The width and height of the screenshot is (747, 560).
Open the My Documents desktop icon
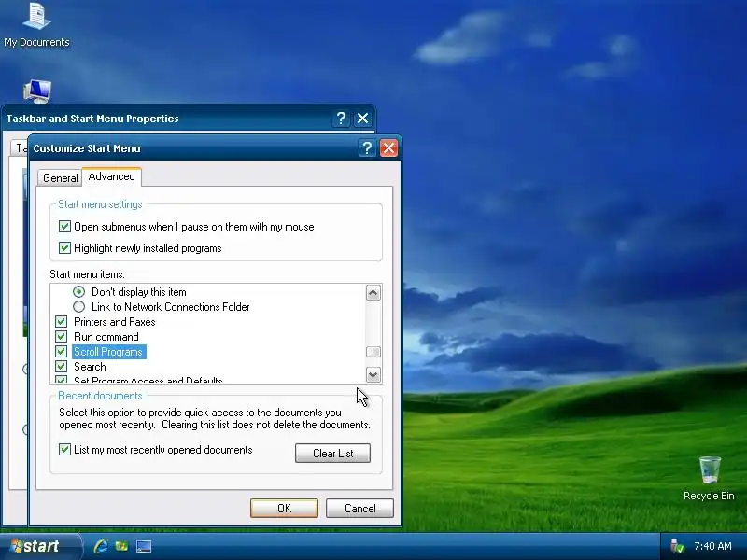coord(36,24)
